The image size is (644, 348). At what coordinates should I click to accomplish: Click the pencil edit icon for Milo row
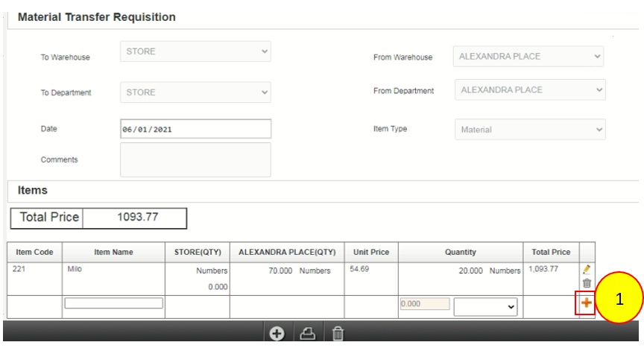click(587, 270)
